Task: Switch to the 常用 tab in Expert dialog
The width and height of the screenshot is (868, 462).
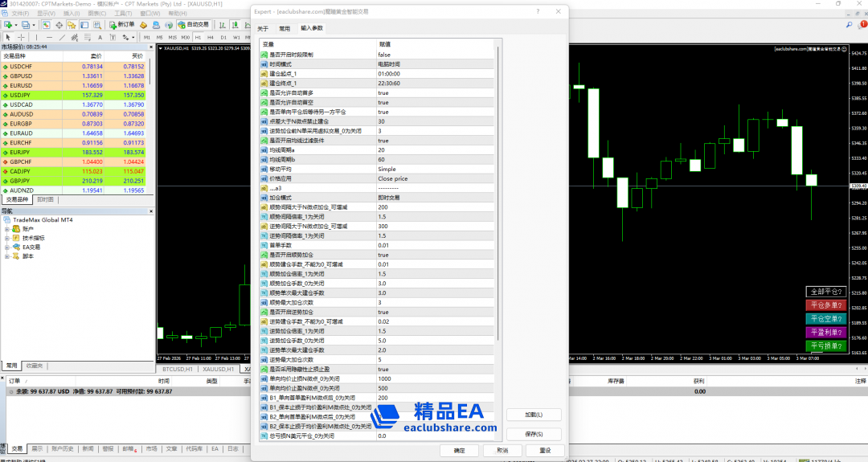Action: coord(285,28)
